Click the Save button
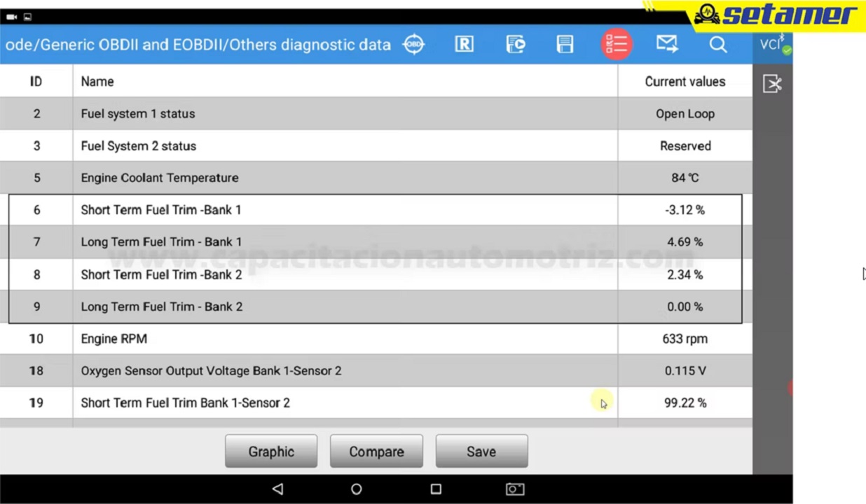This screenshot has width=866, height=504. [481, 451]
